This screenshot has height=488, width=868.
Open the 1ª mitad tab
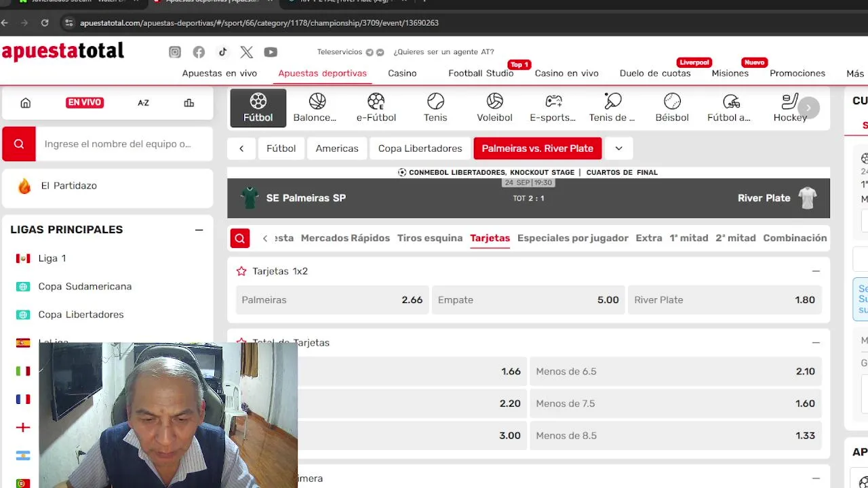pyautogui.click(x=689, y=238)
